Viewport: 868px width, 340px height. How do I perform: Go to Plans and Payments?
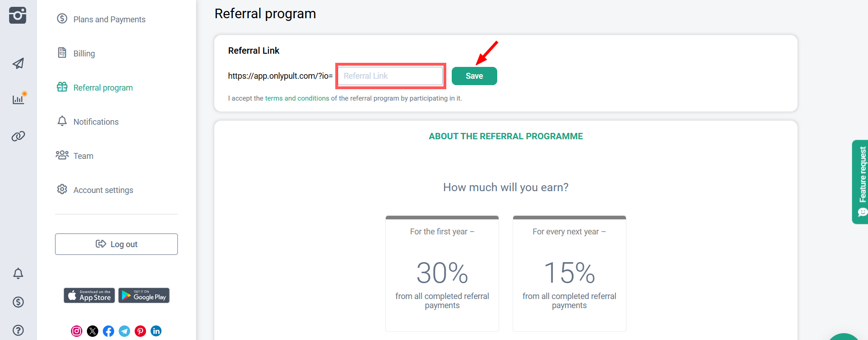(x=109, y=20)
